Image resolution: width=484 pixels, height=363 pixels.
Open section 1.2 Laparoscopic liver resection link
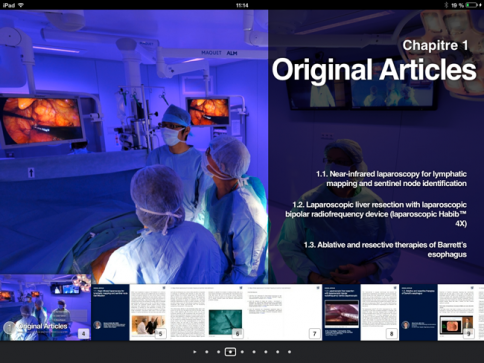coord(376,214)
